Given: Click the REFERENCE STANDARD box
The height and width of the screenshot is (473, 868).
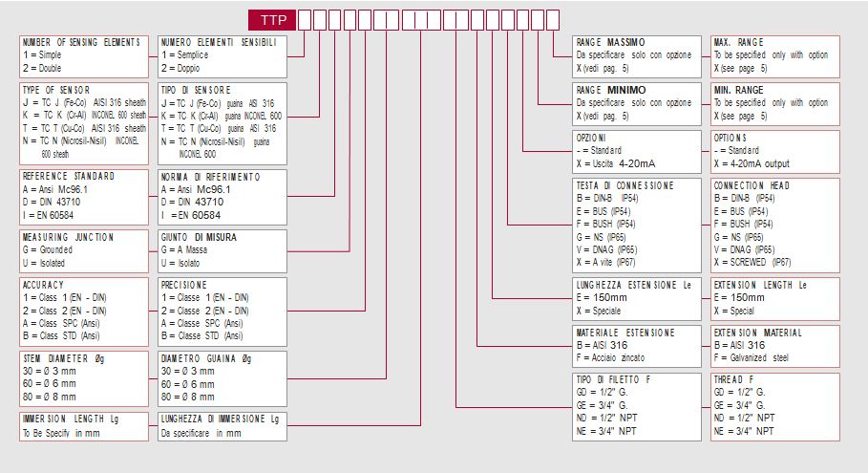Looking at the screenshot, I should point(84,195).
